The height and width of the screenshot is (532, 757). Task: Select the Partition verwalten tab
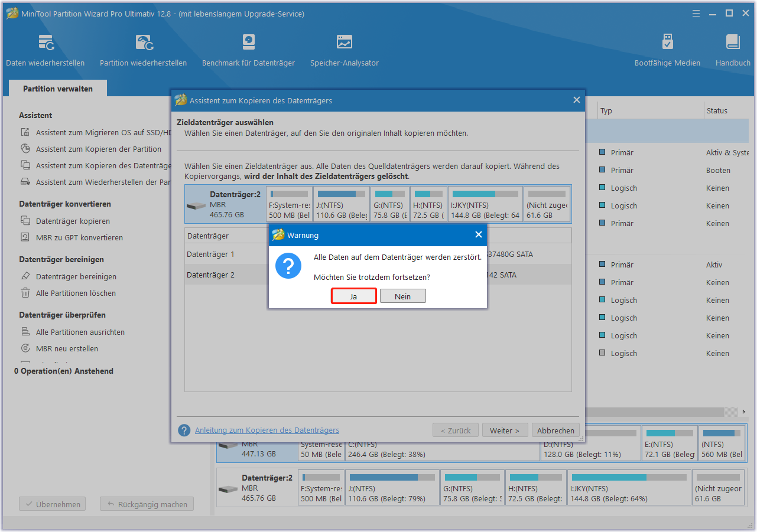click(x=58, y=89)
